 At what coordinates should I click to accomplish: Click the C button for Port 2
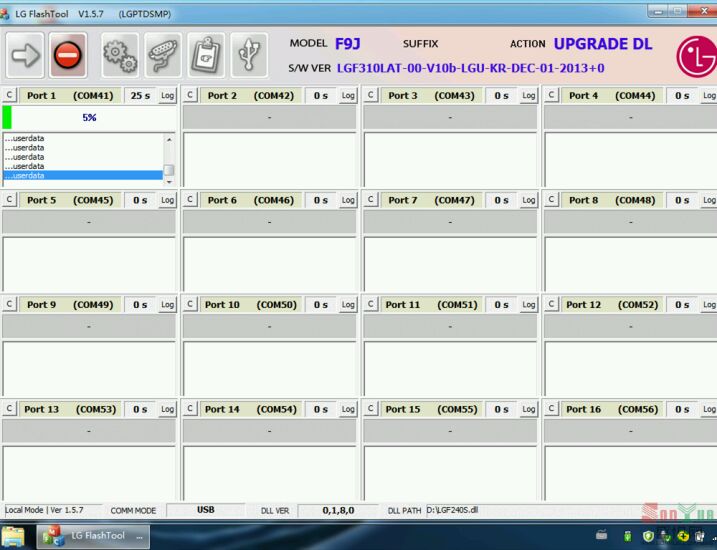click(190, 95)
